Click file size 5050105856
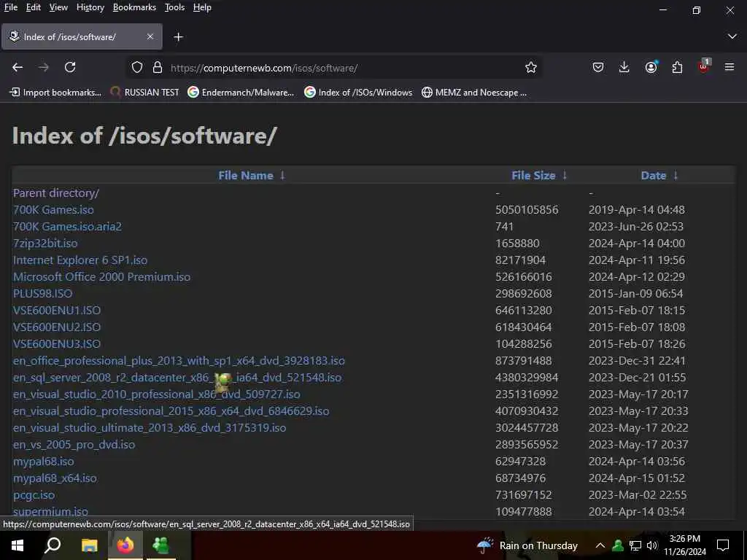 coord(527,209)
